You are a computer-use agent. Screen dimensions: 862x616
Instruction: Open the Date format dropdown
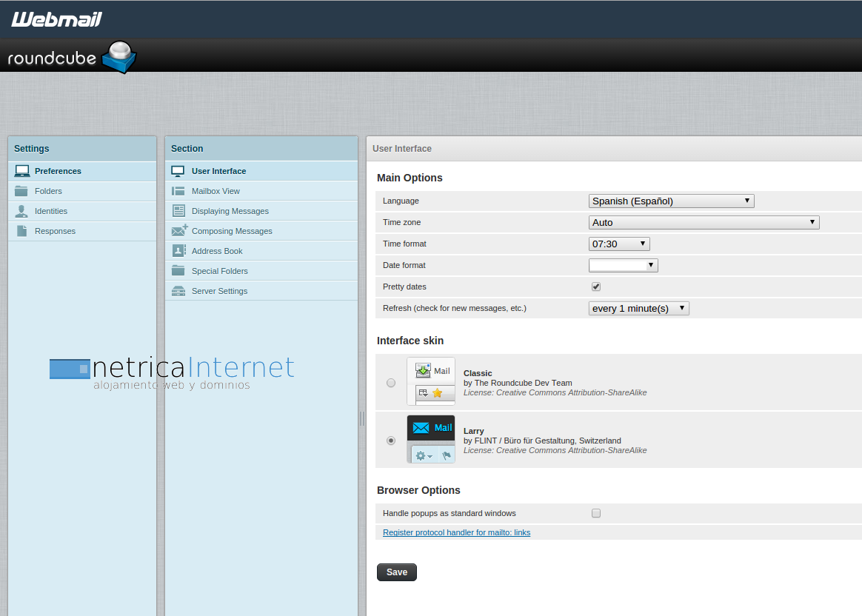tap(623, 265)
